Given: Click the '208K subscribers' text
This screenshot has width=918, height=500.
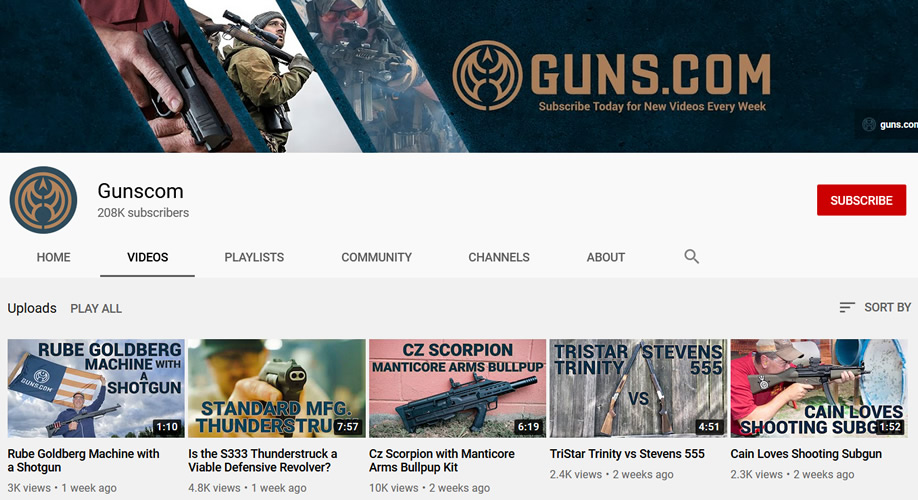Looking at the screenshot, I should click(x=143, y=213).
